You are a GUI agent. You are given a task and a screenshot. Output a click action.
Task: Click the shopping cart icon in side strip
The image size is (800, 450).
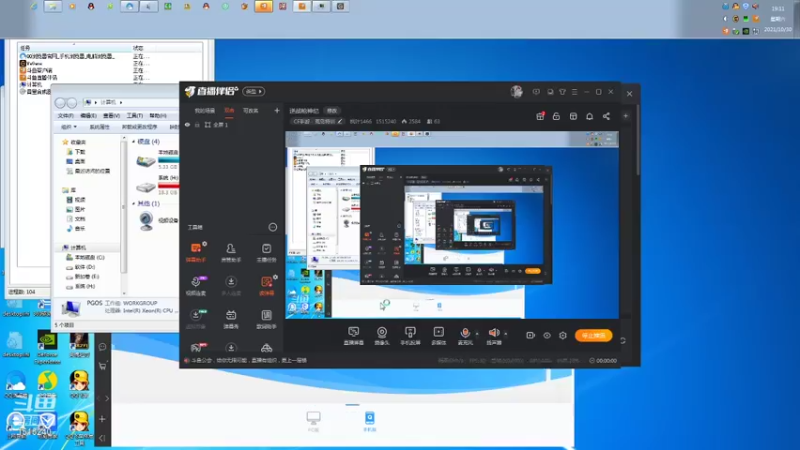point(103,366)
